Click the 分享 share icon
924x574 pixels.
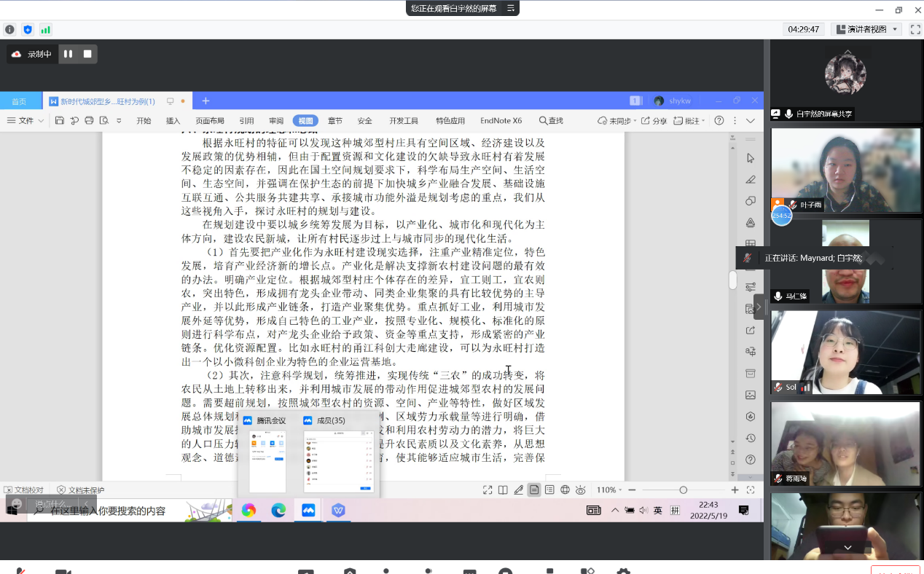[x=654, y=121]
